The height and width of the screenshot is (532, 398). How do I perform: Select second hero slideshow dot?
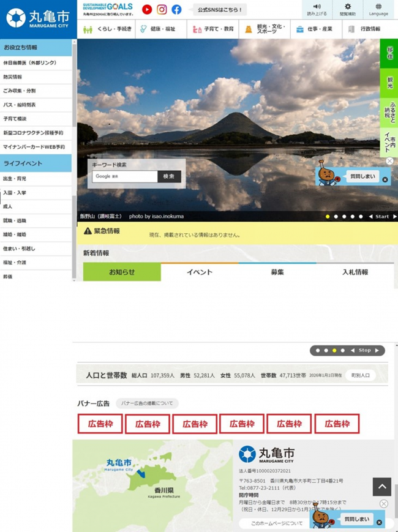[x=336, y=217]
